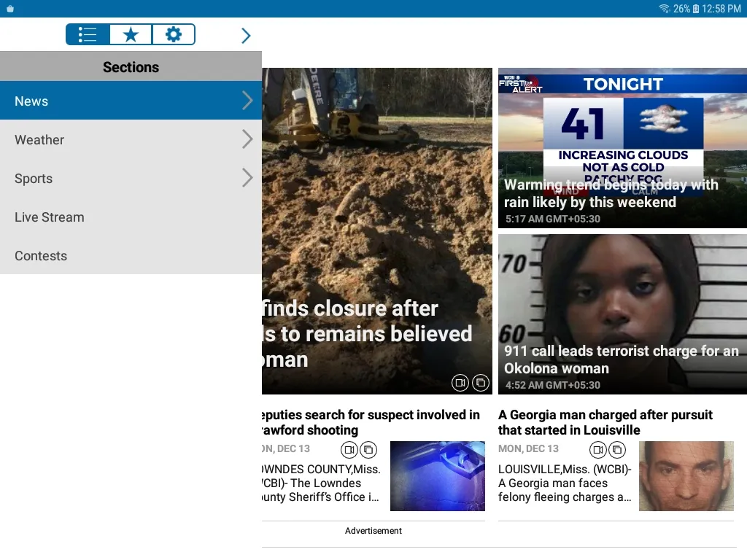747x560 pixels.
Task: Tap the MON, DEC 13 date on Georgia article
Action: pos(528,448)
